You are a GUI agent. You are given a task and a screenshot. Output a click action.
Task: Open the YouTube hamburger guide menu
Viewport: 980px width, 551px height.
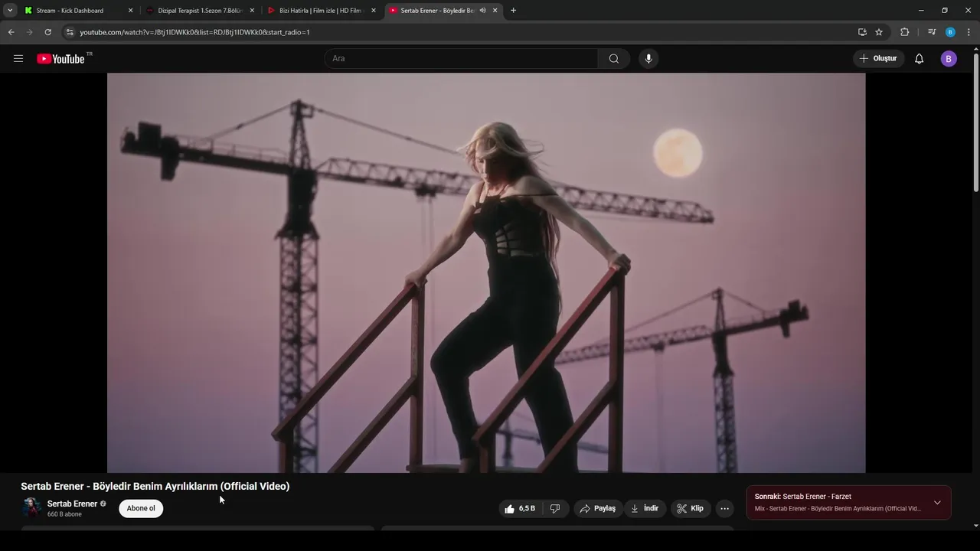[x=18, y=59]
